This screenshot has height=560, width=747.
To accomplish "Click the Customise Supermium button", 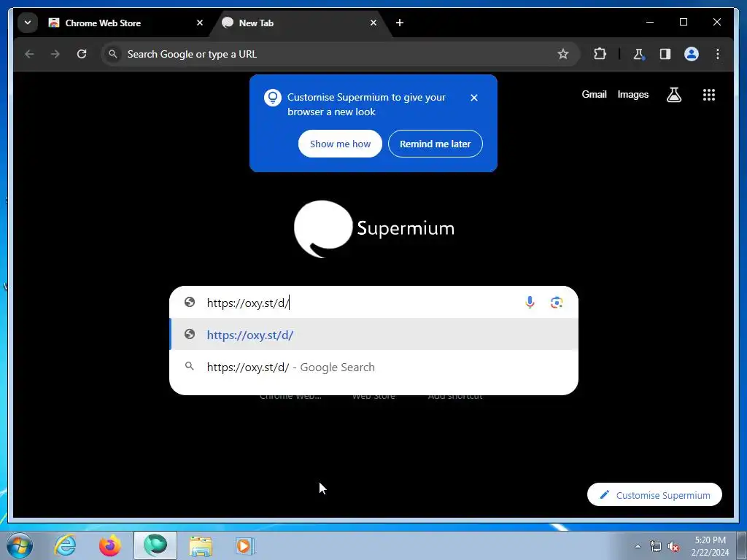I will click(654, 495).
